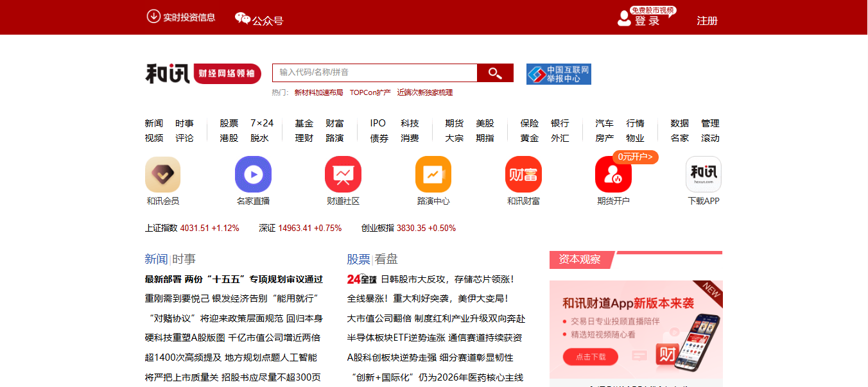Open the 股票 nav menu item
The height and width of the screenshot is (387, 868).
tap(229, 123)
